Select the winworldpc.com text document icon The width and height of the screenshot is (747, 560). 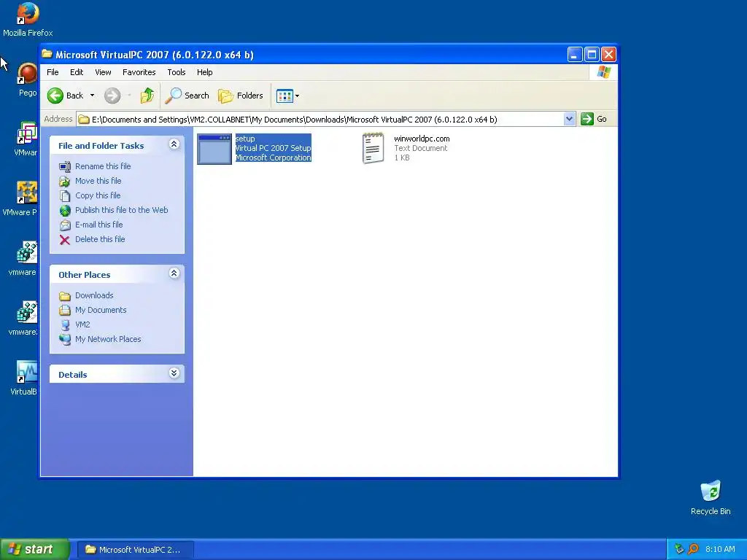point(373,148)
